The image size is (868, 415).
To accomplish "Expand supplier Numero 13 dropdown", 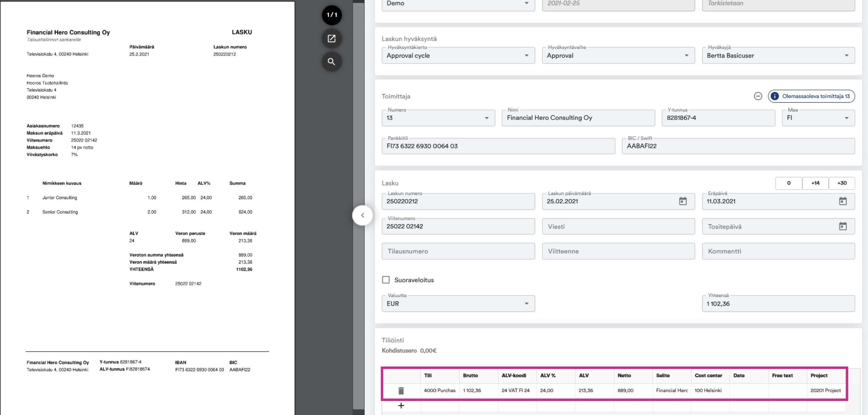I will click(438, 118).
